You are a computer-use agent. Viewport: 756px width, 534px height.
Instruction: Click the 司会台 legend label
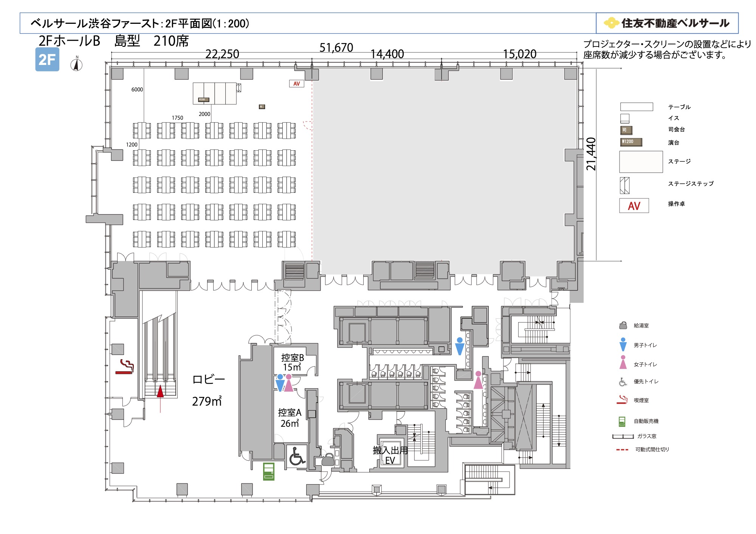[676, 129]
